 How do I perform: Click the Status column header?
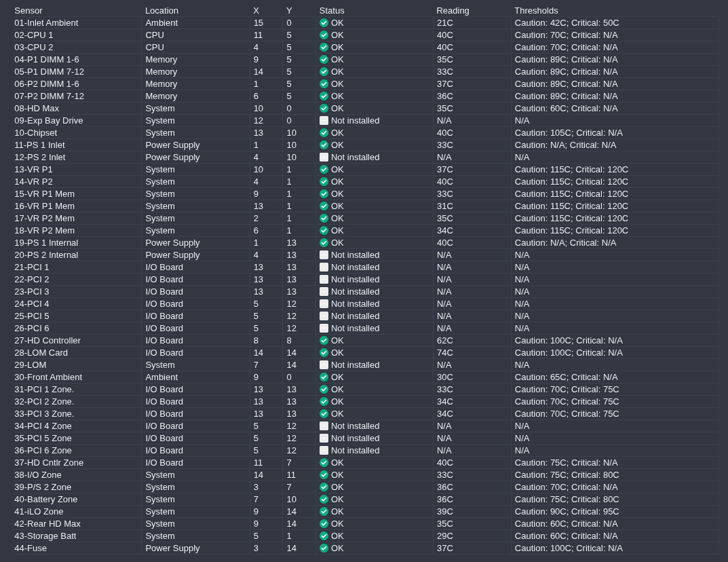pos(332,11)
